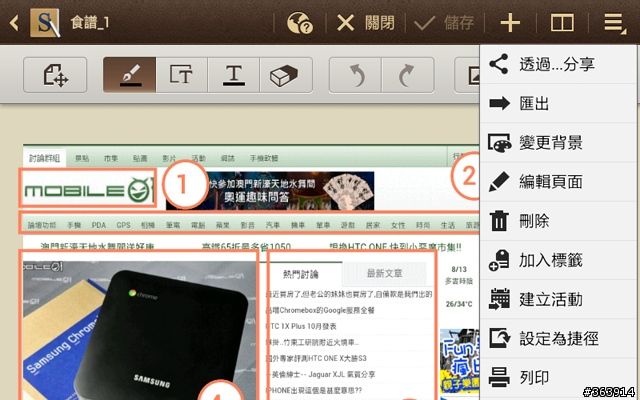Choose 建立活動 from the menu
Screen dimensions: 640x400
558,299
